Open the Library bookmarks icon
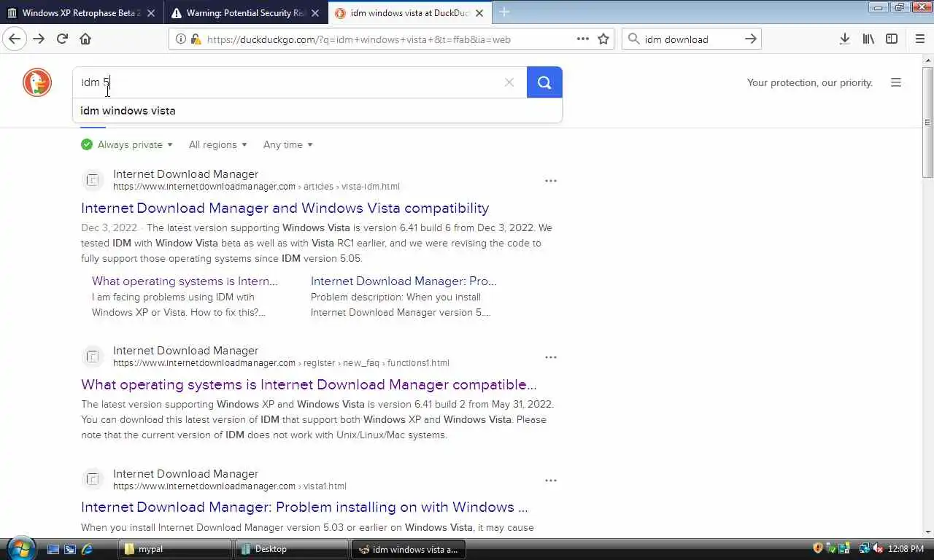The width and height of the screenshot is (934, 560). 868,39
